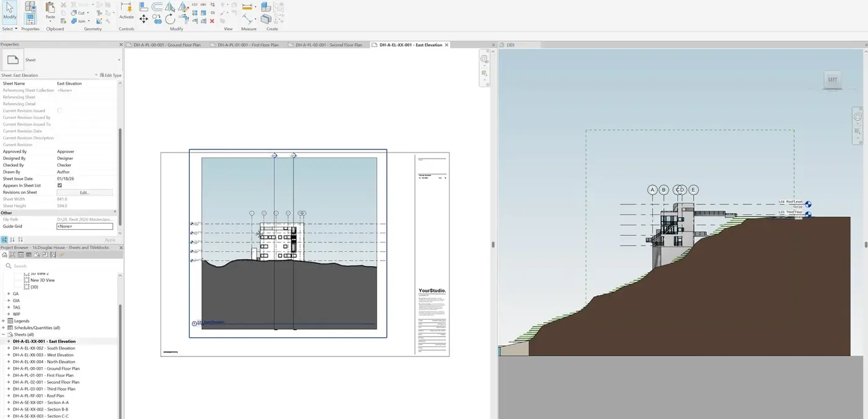Click the Edit Type button
The width and height of the screenshot is (868, 419).
(x=110, y=75)
